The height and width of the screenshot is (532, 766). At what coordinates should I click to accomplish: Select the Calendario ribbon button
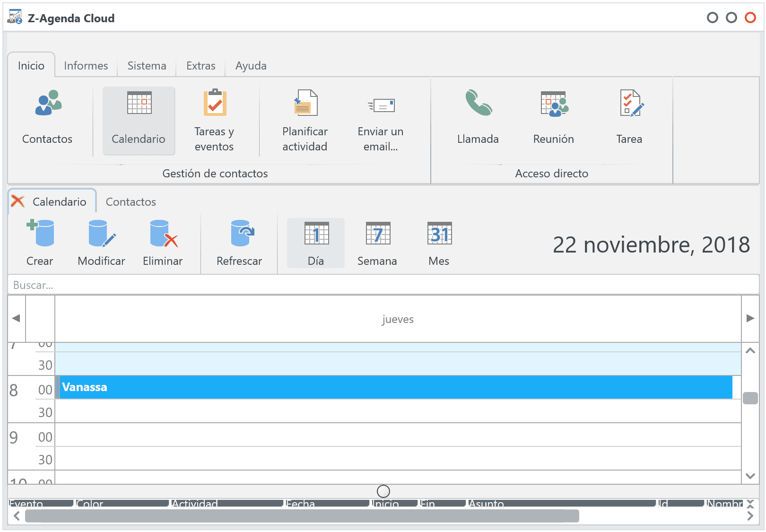tap(139, 121)
